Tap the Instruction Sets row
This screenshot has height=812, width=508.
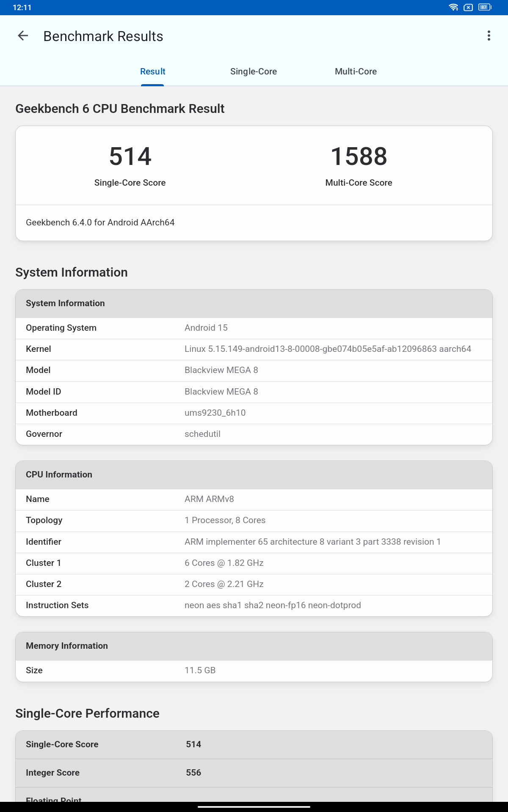(x=254, y=605)
